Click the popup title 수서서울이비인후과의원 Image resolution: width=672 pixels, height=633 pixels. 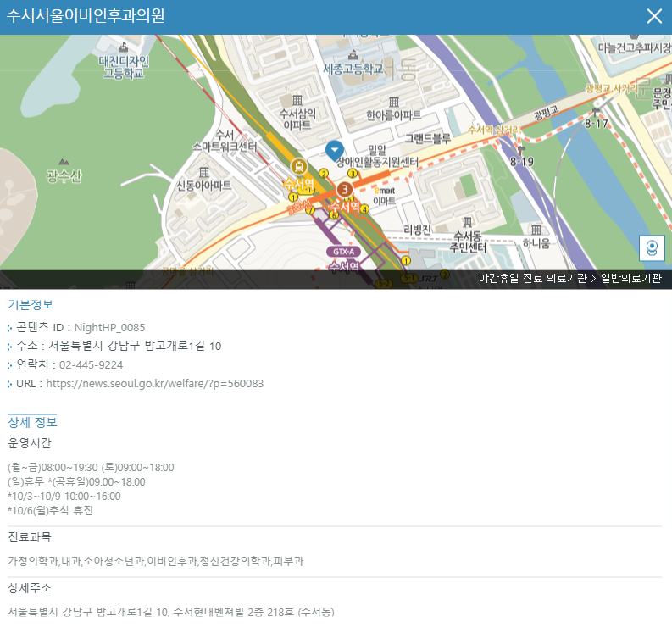(x=86, y=16)
